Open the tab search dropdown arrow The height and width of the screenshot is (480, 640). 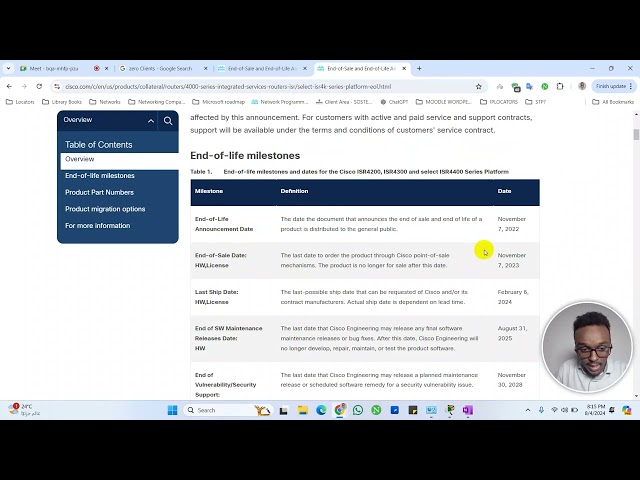8,69
